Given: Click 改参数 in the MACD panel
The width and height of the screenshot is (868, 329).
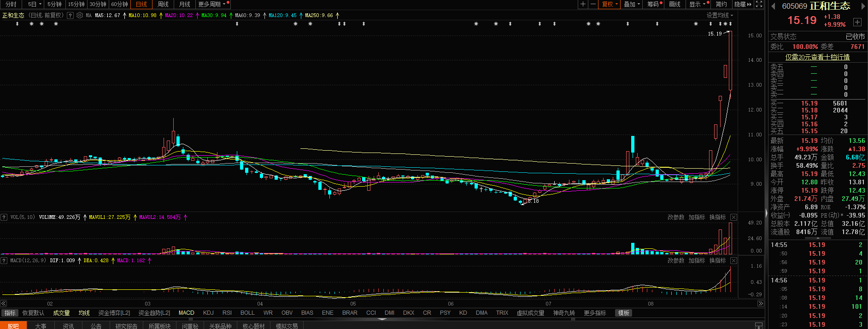Looking at the screenshot, I should click(x=675, y=260).
